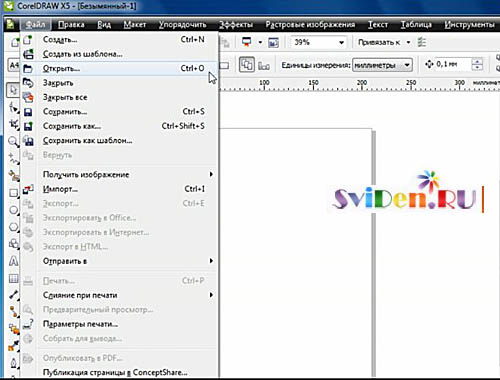Select the Ellipse tool

coord(13,210)
